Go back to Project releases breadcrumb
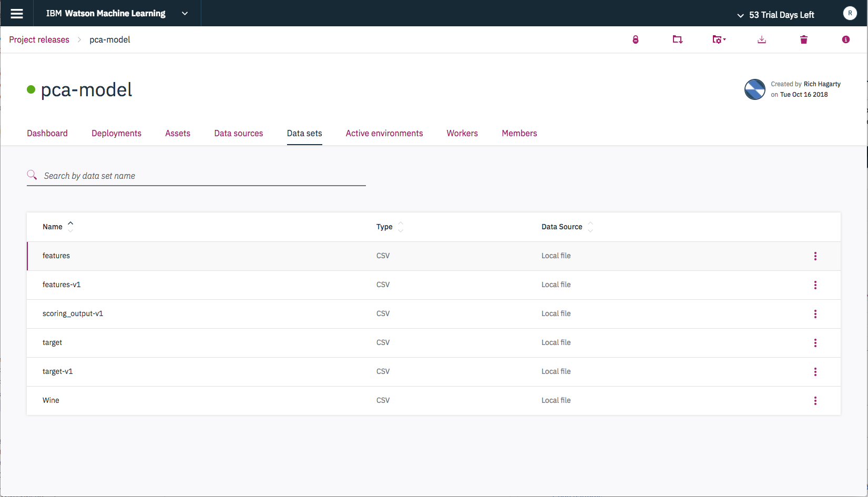This screenshot has width=868, height=497. pos(39,40)
